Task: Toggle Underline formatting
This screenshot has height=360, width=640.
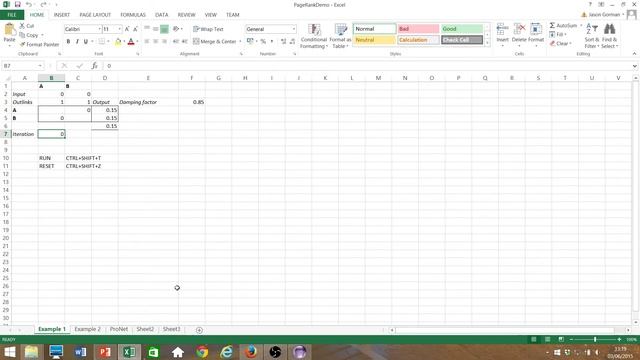Action: point(86,41)
